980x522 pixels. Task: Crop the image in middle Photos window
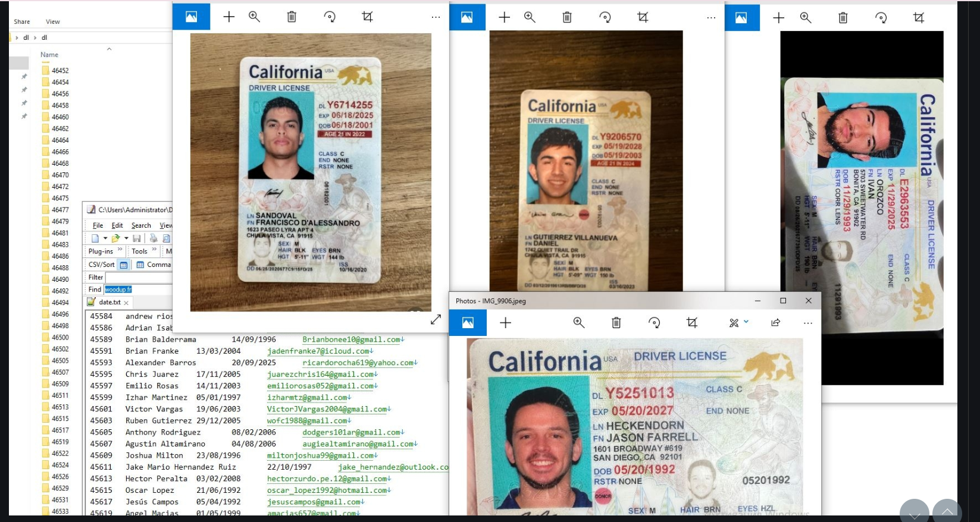pos(643,17)
